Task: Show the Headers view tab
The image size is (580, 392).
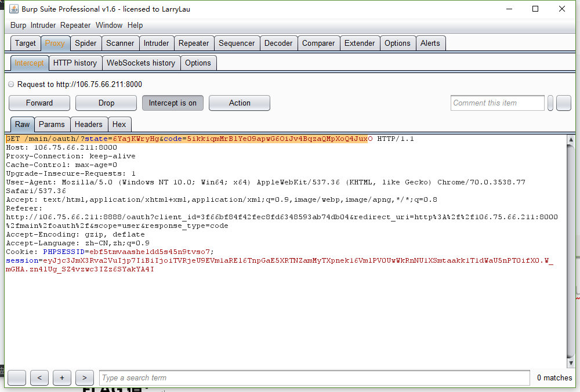Action: 88,124
